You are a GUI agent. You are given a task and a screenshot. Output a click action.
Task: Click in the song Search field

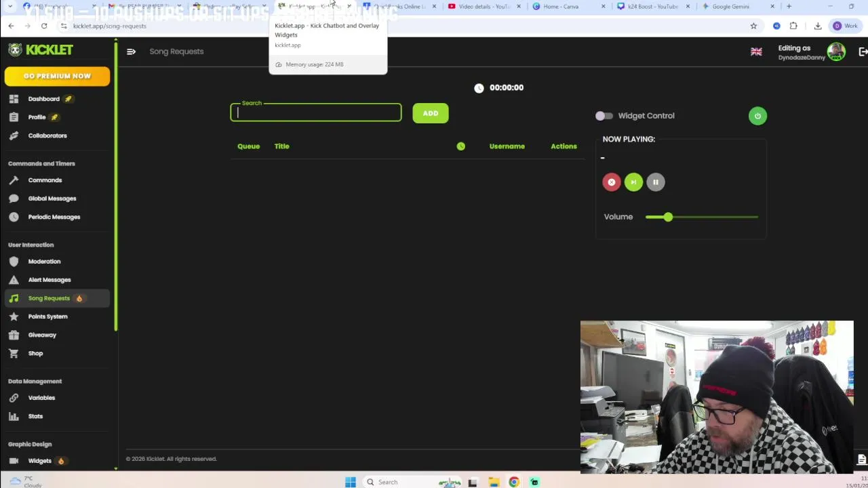(316, 113)
